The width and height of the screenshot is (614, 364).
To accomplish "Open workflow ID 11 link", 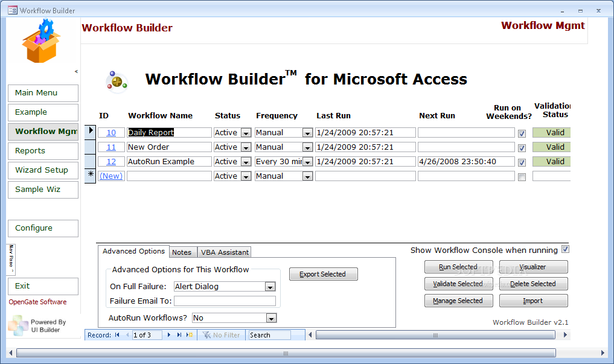I will 111,147.
